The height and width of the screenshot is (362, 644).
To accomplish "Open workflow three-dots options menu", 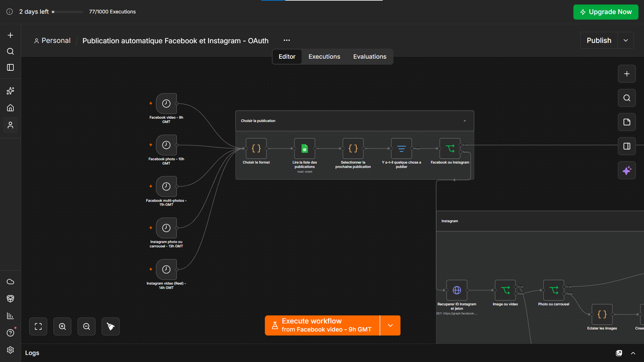I will (x=287, y=40).
